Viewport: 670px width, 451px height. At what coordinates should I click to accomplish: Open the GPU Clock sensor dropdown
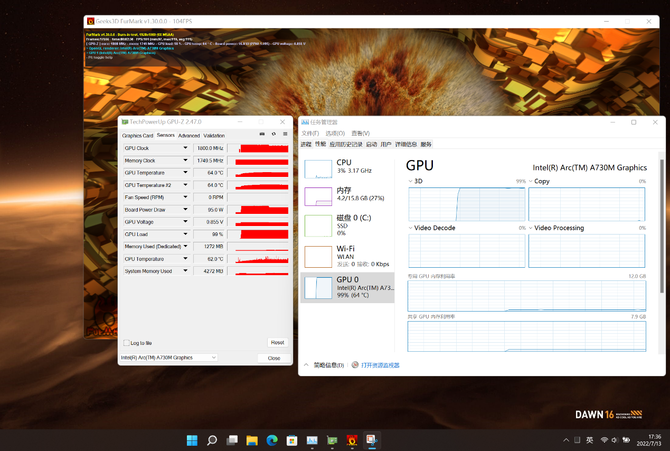[x=185, y=148]
